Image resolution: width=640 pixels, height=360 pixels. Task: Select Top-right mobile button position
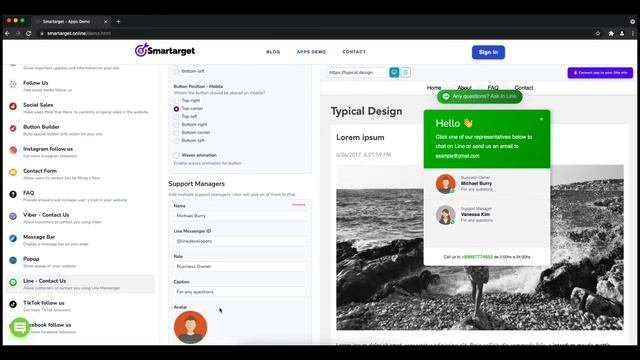(176, 101)
